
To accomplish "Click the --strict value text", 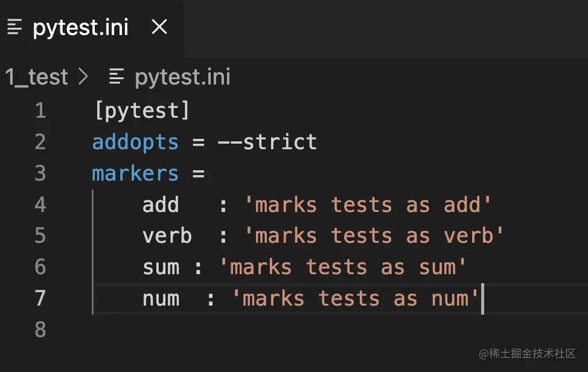I will pos(267,142).
